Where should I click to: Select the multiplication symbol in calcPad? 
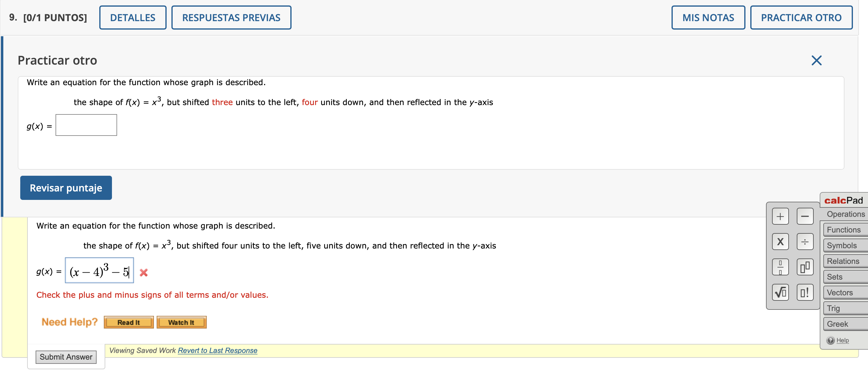[x=780, y=242]
